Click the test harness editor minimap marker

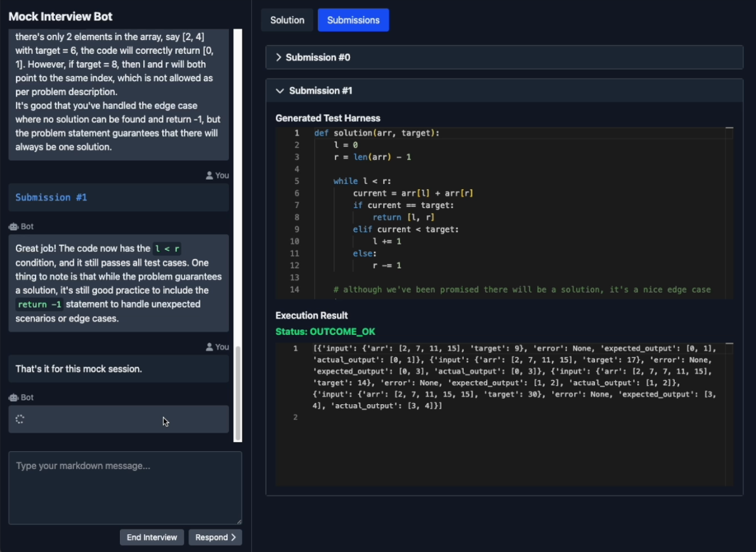click(x=729, y=128)
